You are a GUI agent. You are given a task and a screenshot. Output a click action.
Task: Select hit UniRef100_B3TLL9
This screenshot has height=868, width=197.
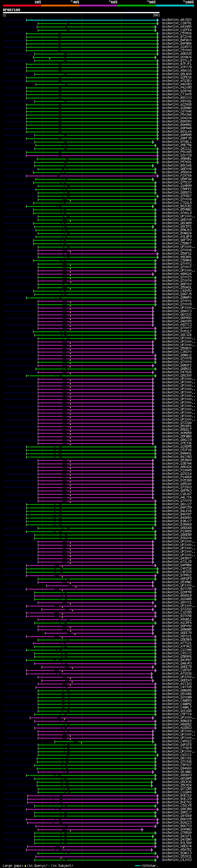pyautogui.click(x=177, y=60)
